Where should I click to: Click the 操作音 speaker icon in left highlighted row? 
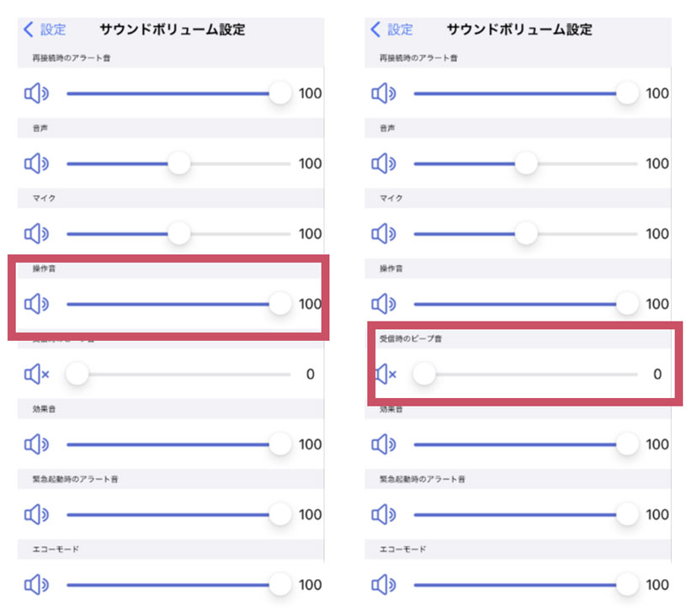[37, 304]
